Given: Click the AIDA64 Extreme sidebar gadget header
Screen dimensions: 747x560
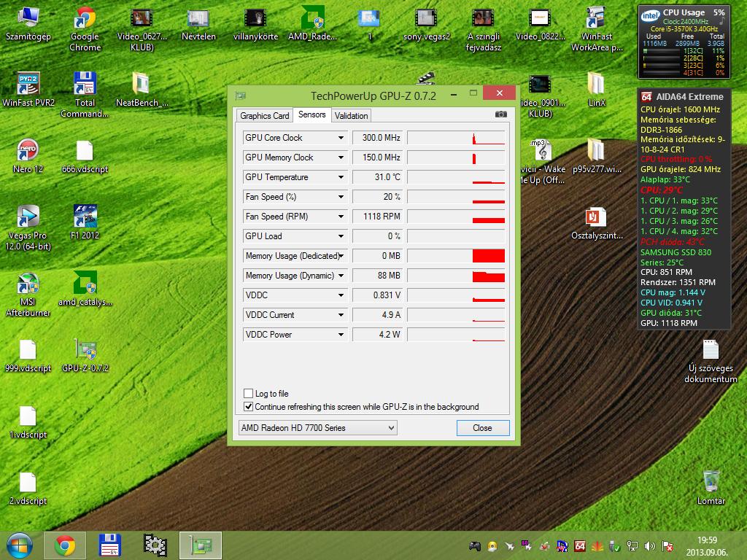Looking at the screenshot, I should (x=683, y=97).
